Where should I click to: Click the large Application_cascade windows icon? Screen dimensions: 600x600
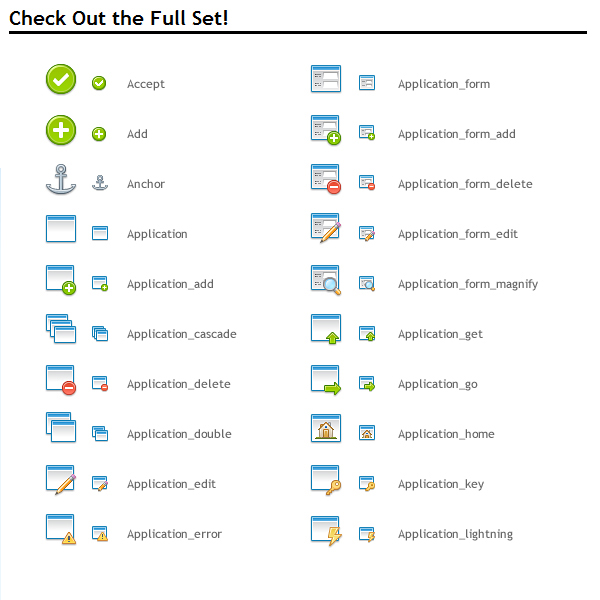pyautogui.click(x=61, y=329)
